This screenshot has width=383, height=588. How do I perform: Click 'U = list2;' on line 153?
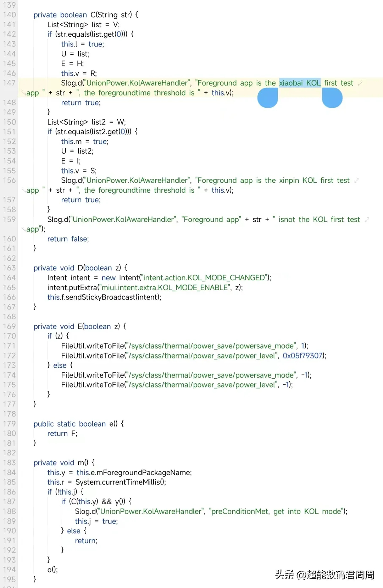[x=77, y=151]
